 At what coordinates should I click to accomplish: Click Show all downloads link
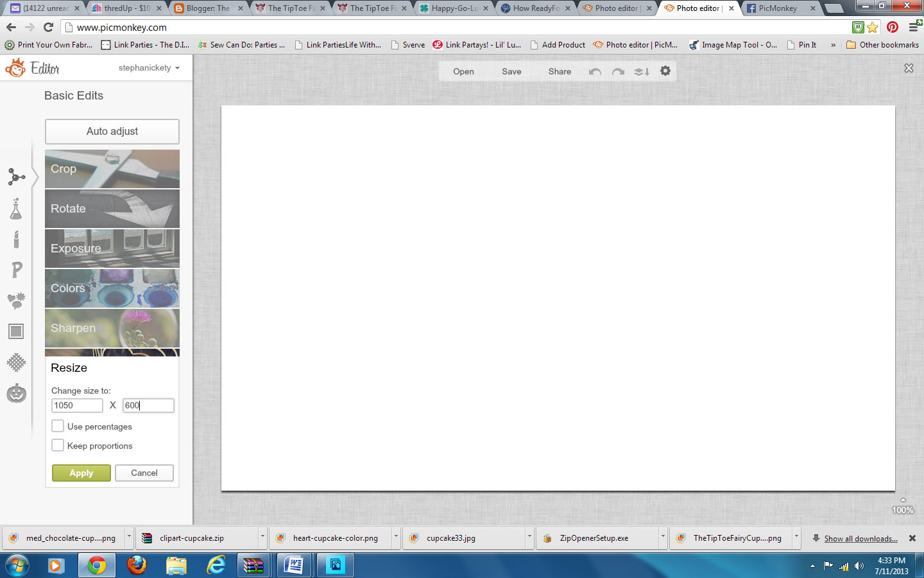tap(860, 538)
